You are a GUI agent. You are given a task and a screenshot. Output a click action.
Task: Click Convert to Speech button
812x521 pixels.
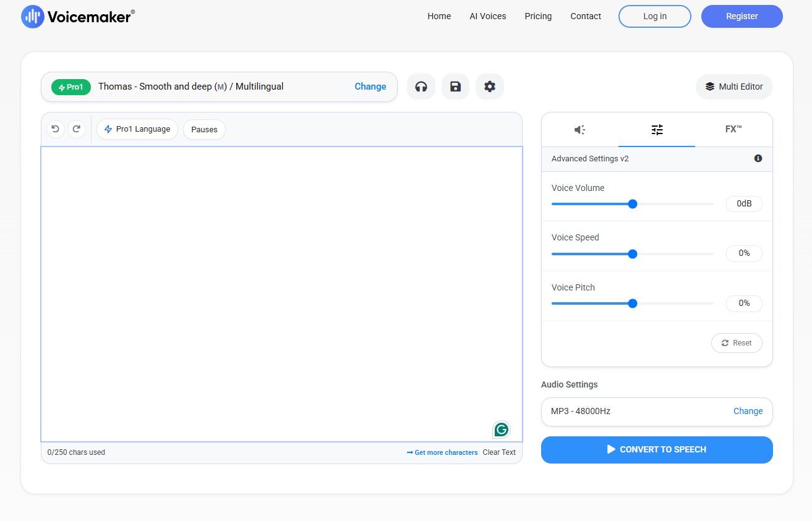click(657, 450)
